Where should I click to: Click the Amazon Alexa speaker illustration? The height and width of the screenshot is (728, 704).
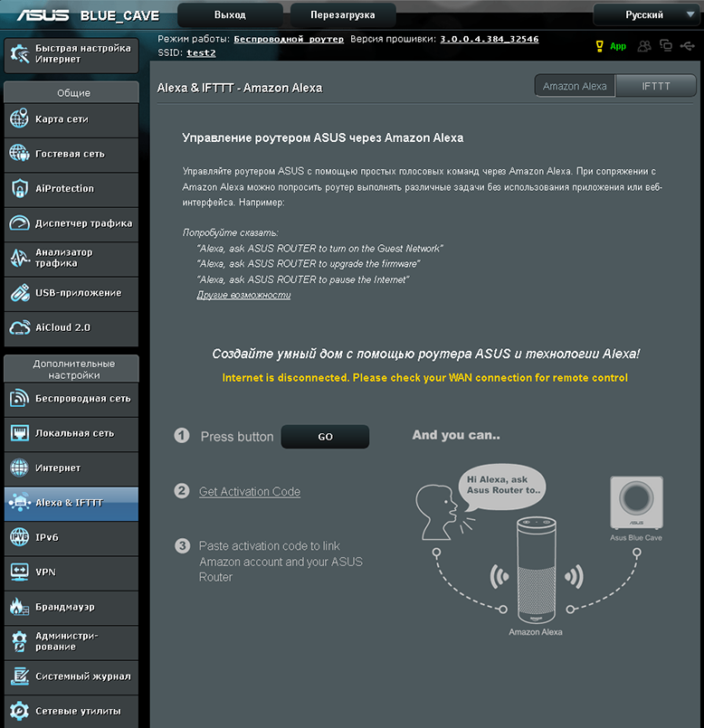click(537, 570)
